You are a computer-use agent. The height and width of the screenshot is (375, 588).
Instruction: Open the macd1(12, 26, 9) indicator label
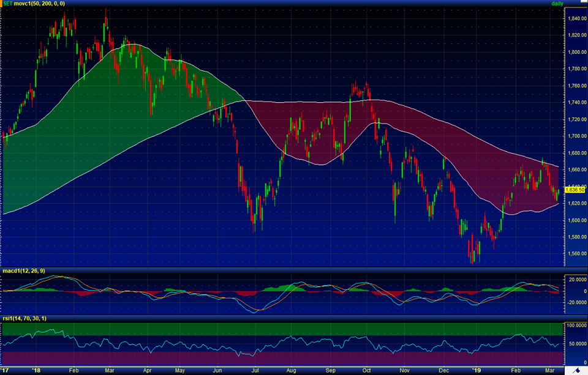pyautogui.click(x=23, y=271)
